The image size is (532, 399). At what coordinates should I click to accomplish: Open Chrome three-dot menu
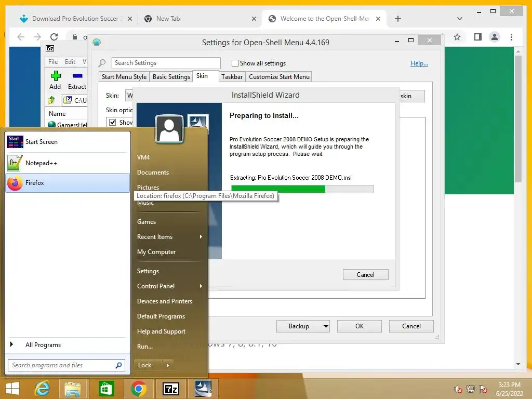(x=511, y=37)
